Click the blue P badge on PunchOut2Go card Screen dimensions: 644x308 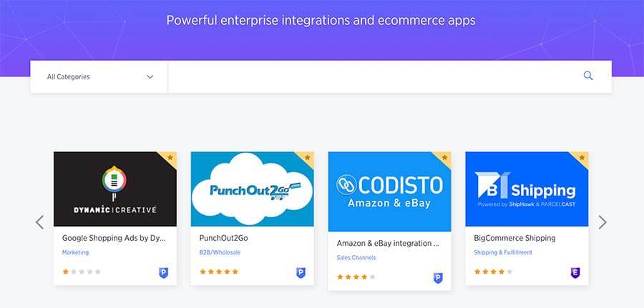pyautogui.click(x=301, y=273)
